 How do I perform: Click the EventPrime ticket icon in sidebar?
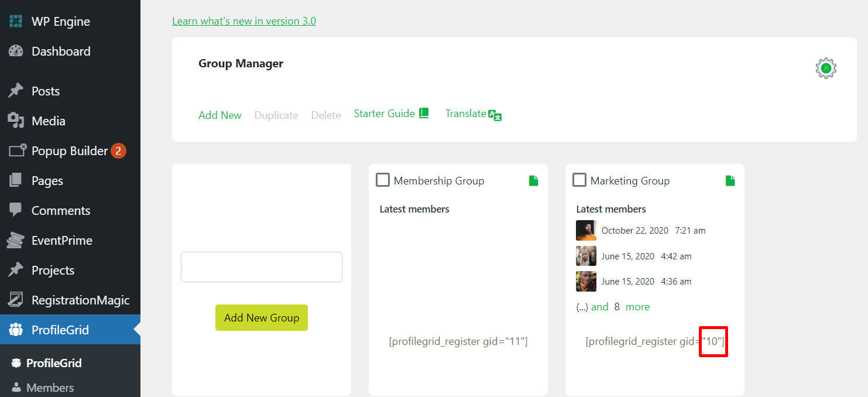(16, 241)
